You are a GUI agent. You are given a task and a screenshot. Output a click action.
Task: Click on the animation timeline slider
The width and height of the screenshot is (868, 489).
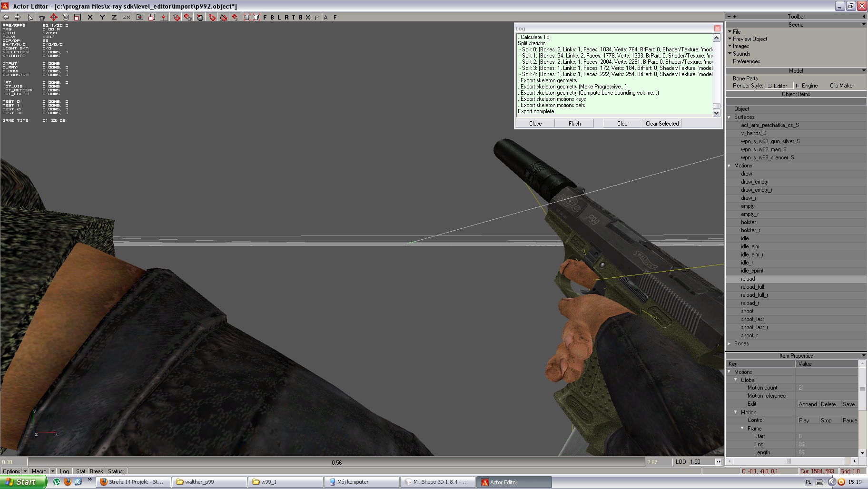click(x=336, y=462)
